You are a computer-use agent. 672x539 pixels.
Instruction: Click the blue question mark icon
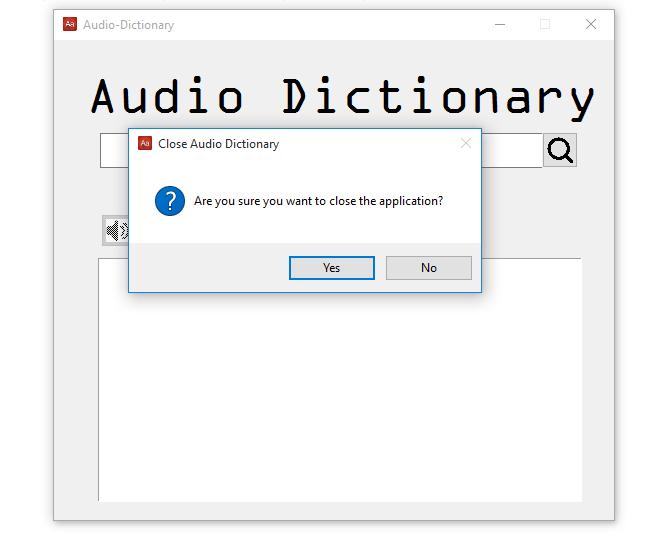click(169, 201)
